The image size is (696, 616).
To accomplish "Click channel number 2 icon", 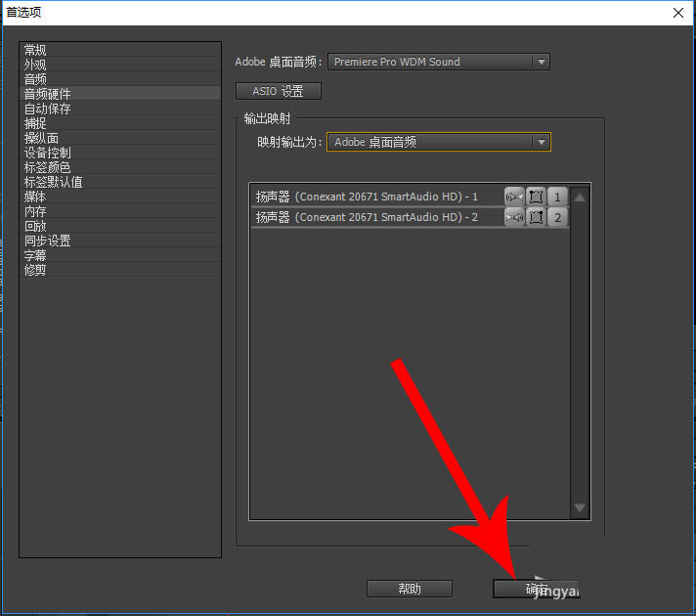I will pyautogui.click(x=557, y=217).
